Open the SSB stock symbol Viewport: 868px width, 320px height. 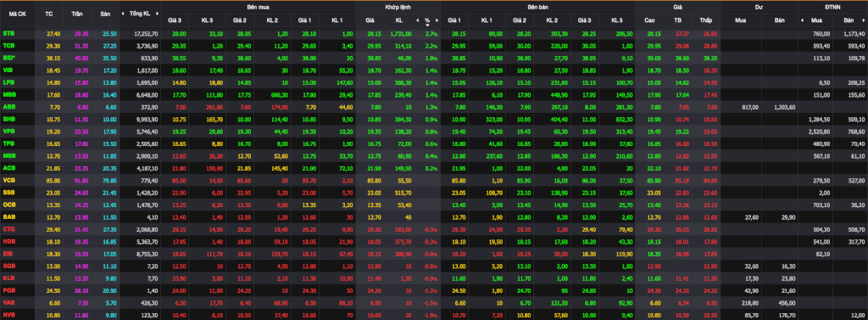pyautogui.click(x=8, y=193)
